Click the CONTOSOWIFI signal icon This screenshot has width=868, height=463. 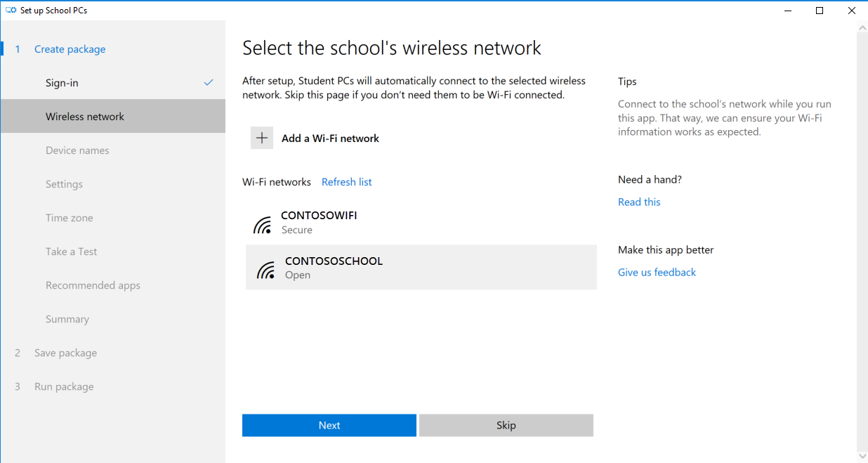coord(263,225)
